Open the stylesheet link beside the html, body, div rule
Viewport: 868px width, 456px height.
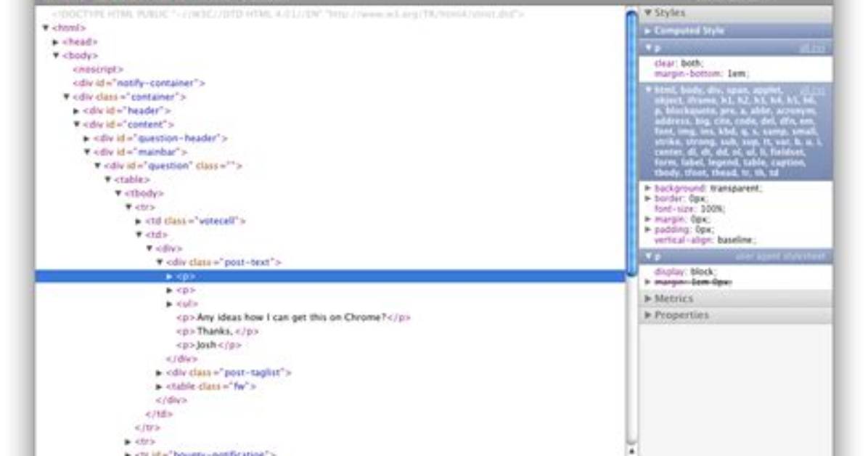click(x=812, y=90)
